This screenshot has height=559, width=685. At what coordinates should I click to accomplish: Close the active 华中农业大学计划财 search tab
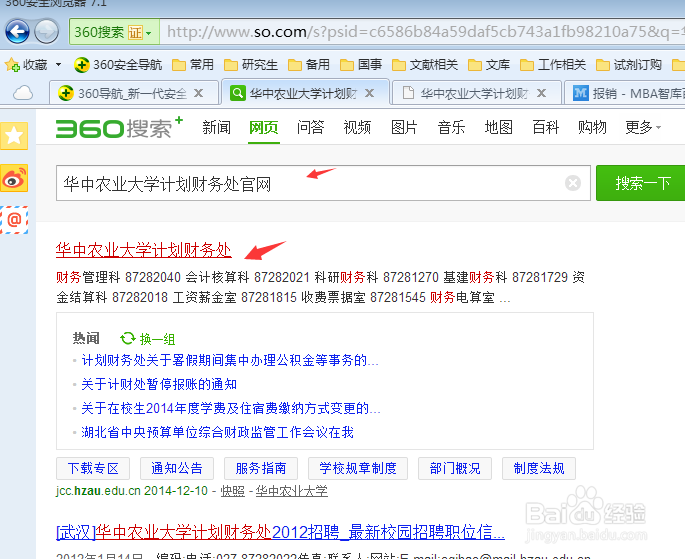(370, 93)
